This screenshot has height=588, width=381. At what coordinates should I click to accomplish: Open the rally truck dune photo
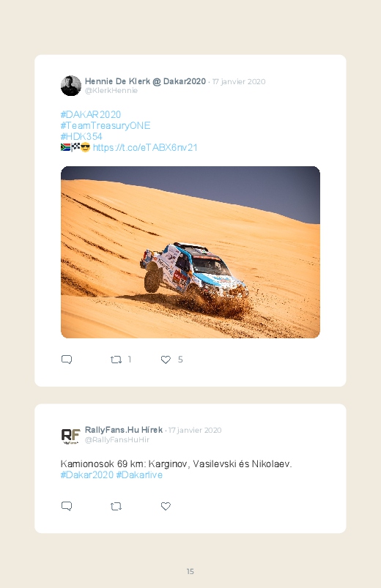190,252
